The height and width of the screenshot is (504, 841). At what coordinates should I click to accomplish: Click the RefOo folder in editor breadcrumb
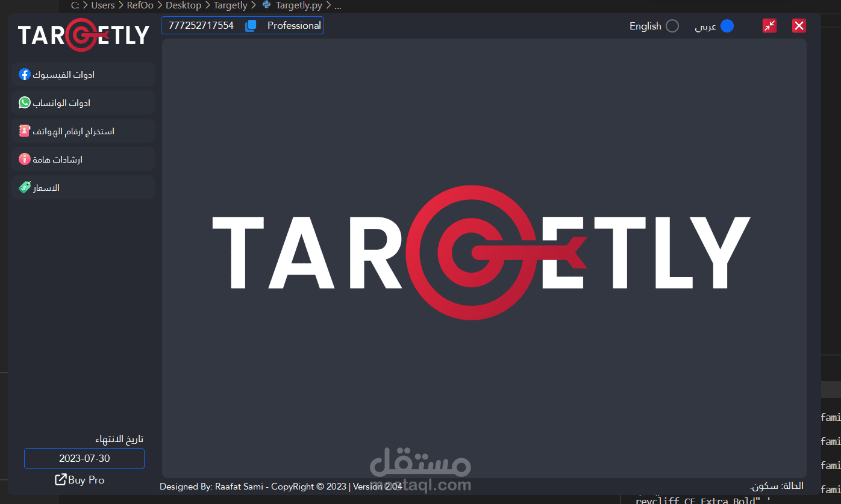(140, 5)
